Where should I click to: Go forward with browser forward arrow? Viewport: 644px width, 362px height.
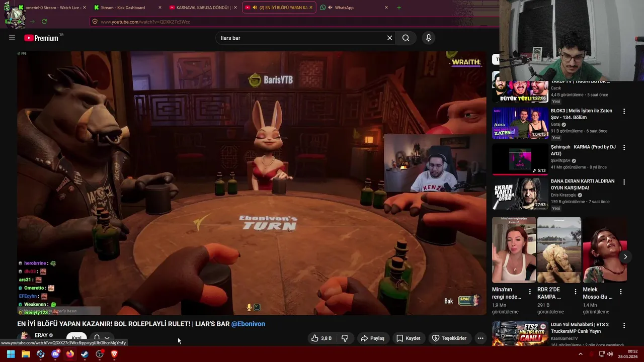[x=32, y=22]
